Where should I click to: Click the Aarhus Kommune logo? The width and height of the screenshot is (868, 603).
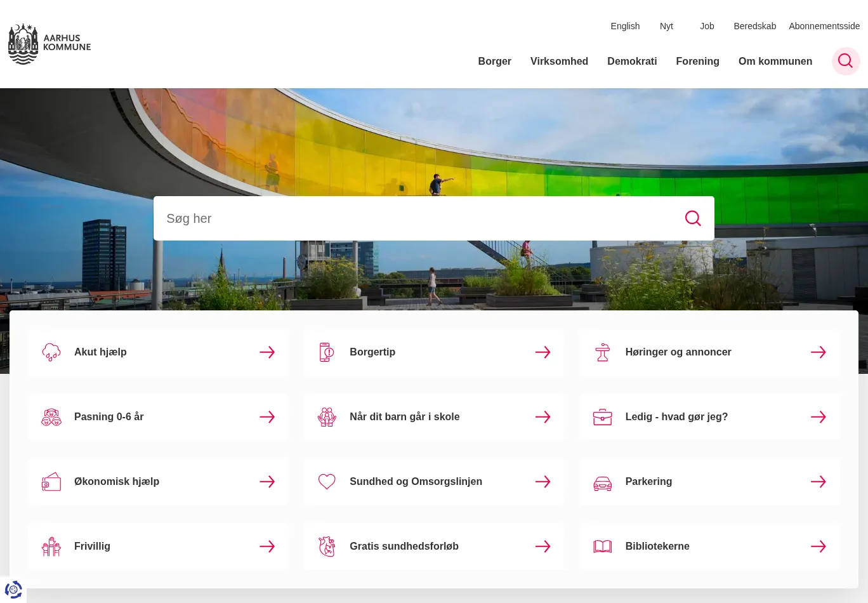coord(49,44)
